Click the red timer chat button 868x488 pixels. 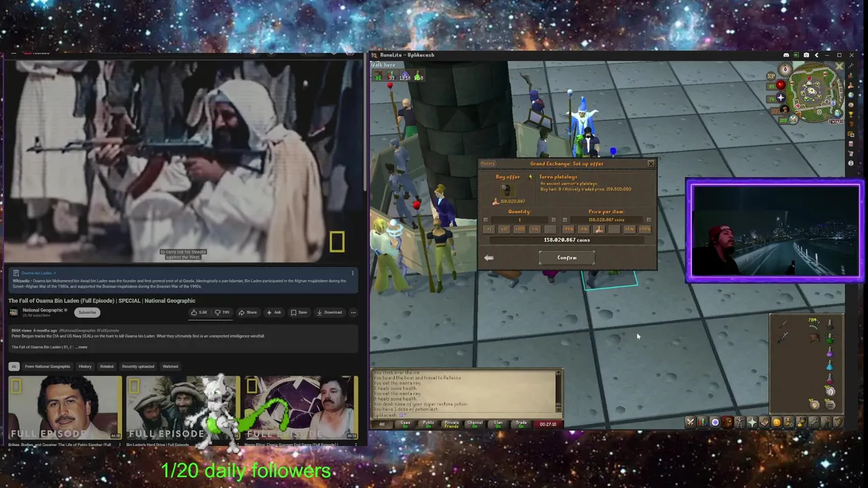(x=548, y=424)
